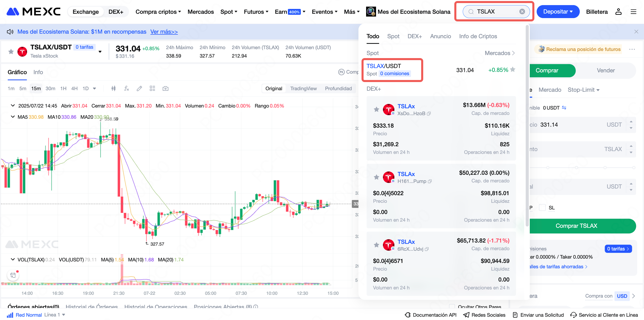Select the Vender side toggle
This screenshot has height=320, width=644.
606,71
